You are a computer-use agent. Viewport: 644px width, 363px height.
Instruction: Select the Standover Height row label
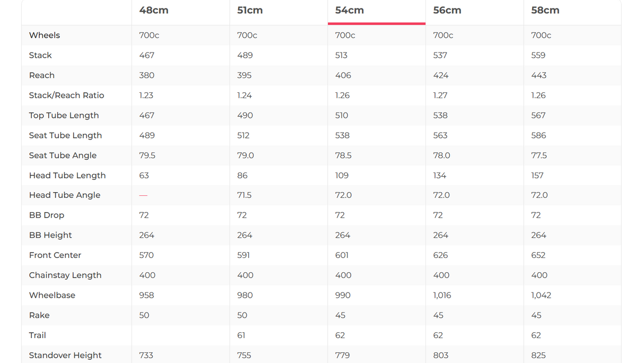[x=65, y=356]
